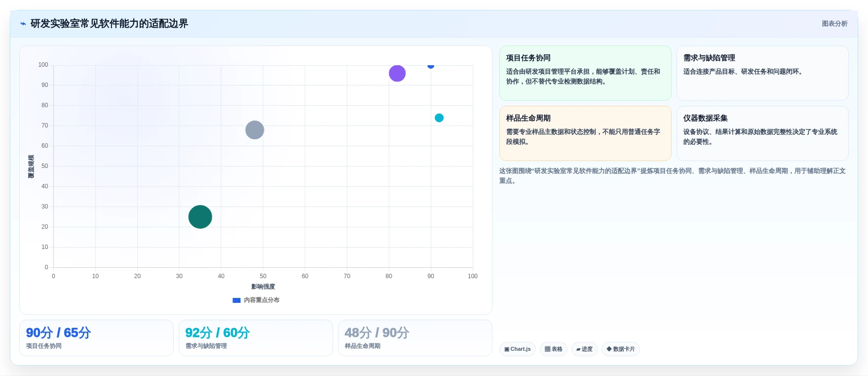The width and height of the screenshot is (868, 376).
Task: Click the 48分 / 90分 stat card
Action: 415,338
